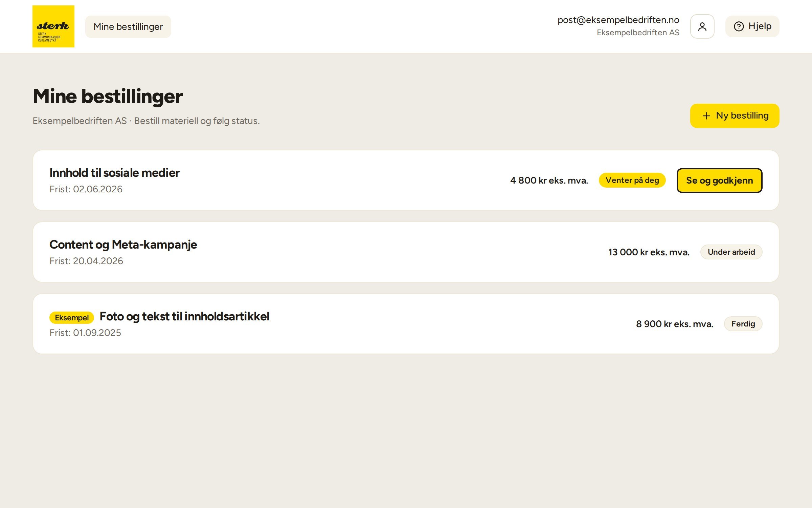
Task: Click the Venter på deg status badge
Action: (632, 180)
